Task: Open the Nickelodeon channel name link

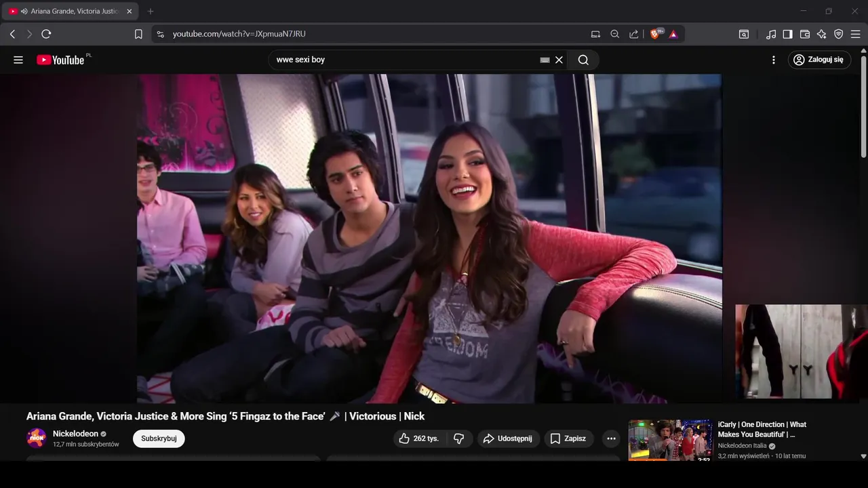Action: (75, 434)
